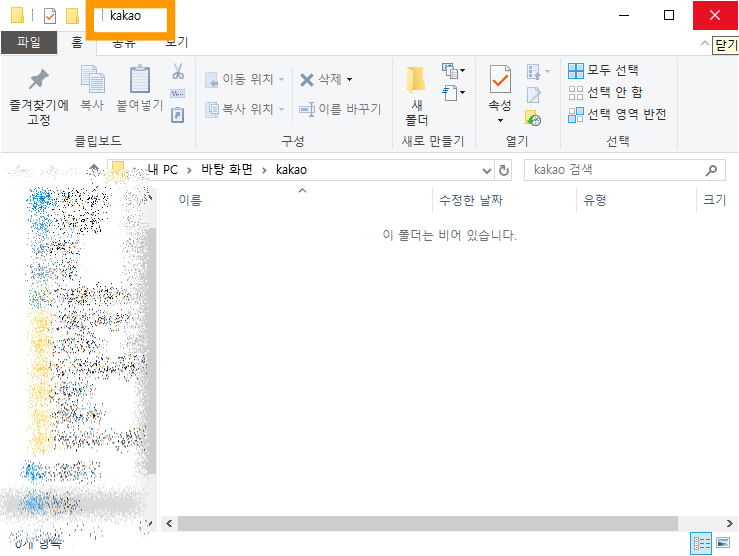Maximize the kakao window

(669, 16)
